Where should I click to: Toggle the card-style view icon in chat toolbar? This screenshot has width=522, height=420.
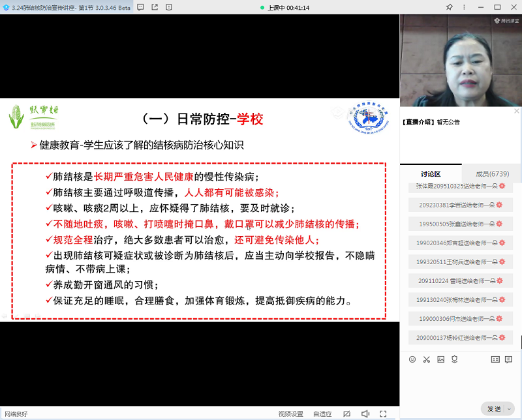(x=495, y=359)
